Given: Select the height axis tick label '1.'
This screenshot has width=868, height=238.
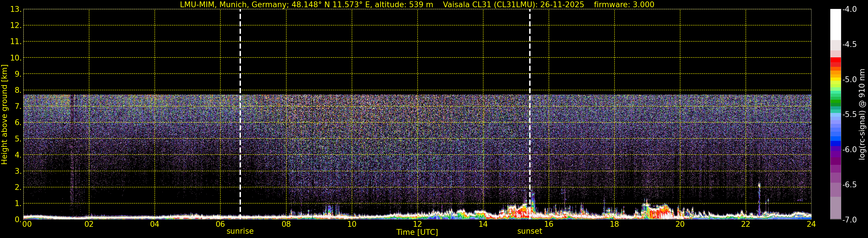Looking at the screenshot, I should click(x=18, y=203).
